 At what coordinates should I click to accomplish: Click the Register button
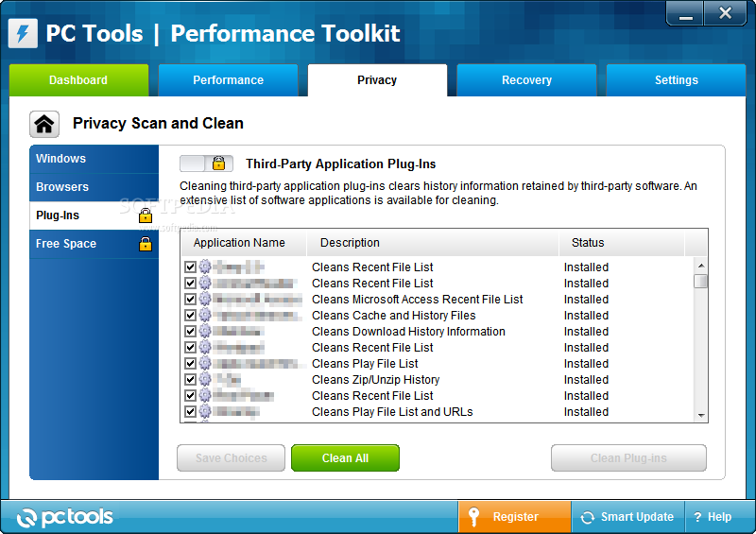pyautogui.click(x=514, y=517)
